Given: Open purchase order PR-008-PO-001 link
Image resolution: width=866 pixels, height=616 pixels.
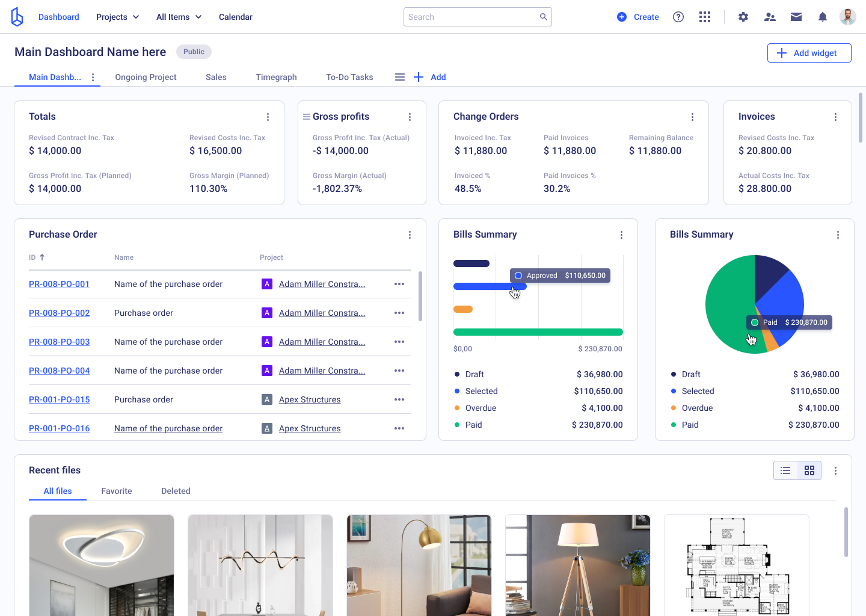Looking at the screenshot, I should 59,284.
